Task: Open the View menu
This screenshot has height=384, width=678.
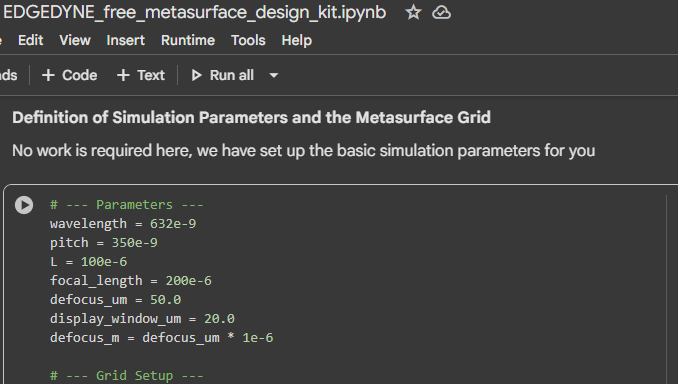Action: click(75, 40)
